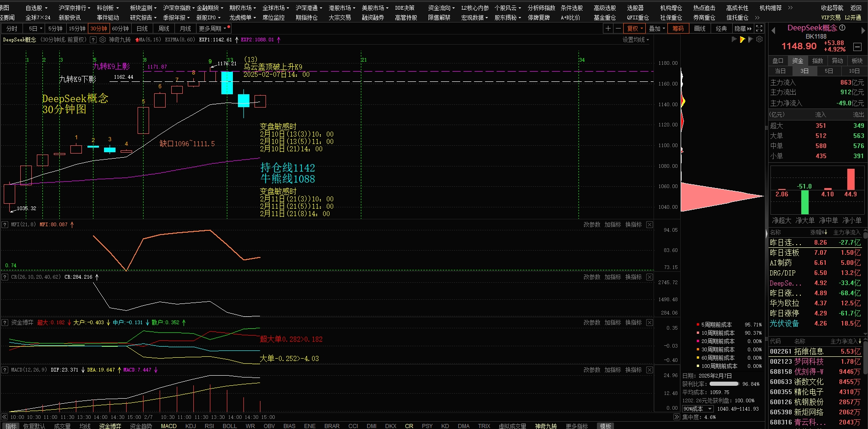The width and height of the screenshot is (868, 429).
Task: Expand the top toolbar overflow arrows
Action: tap(790, 8)
